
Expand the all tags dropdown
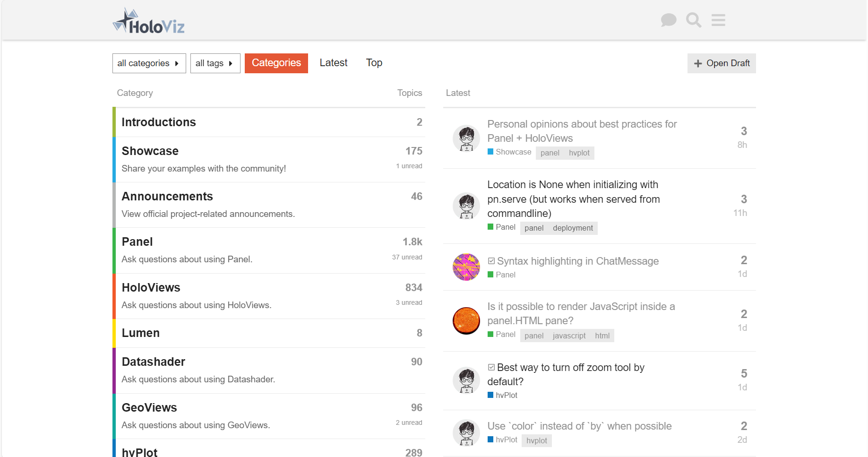pyautogui.click(x=215, y=63)
